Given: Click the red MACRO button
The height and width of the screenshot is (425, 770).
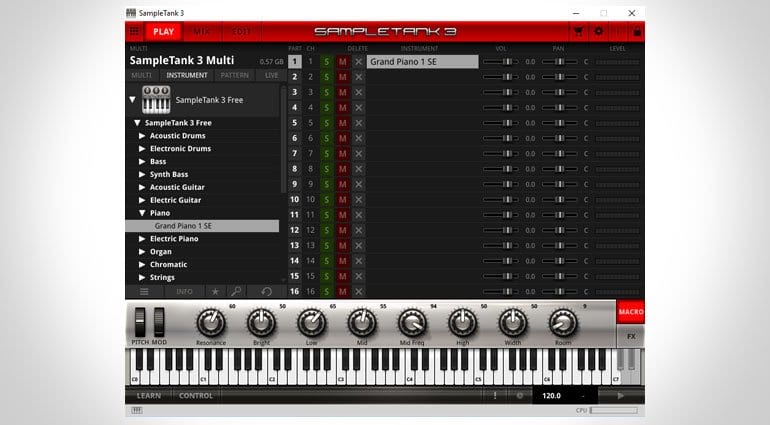Looking at the screenshot, I should 631,312.
